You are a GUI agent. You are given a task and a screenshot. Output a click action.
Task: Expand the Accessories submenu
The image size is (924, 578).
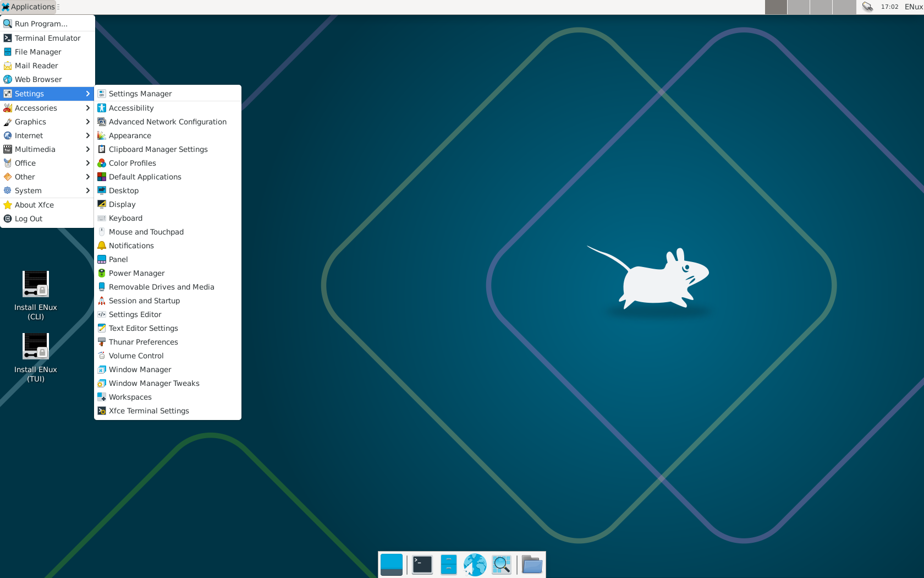(47, 108)
